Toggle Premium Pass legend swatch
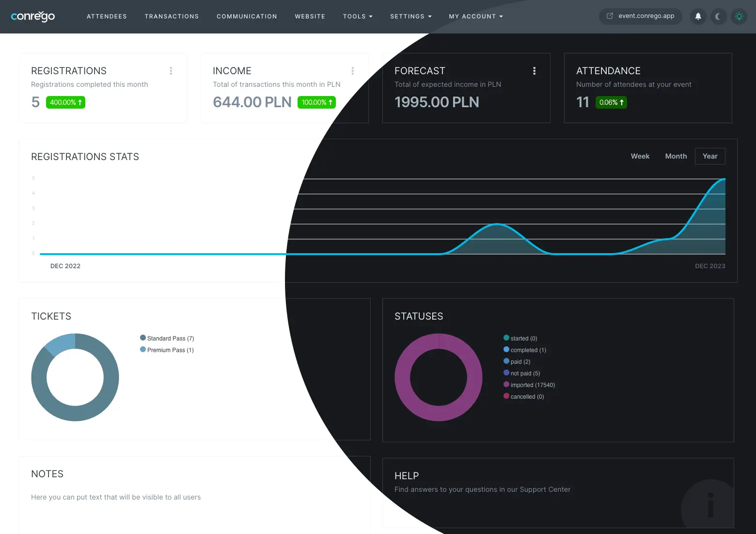756x534 pixels. [x=143, y=349]
